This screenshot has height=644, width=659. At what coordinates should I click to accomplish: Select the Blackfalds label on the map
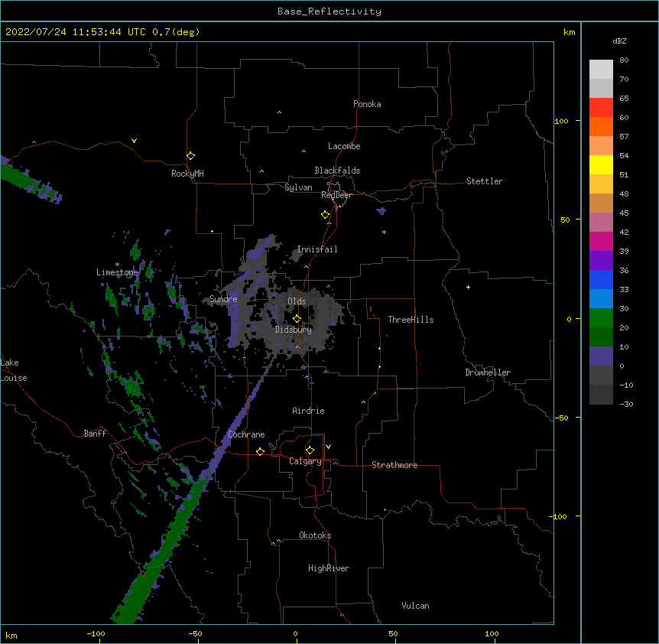(337, 171)
